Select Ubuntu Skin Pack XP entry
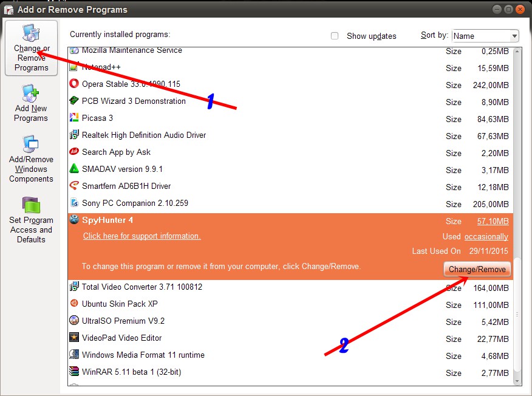The image size is (532, 396). click(x=290, y=304)
